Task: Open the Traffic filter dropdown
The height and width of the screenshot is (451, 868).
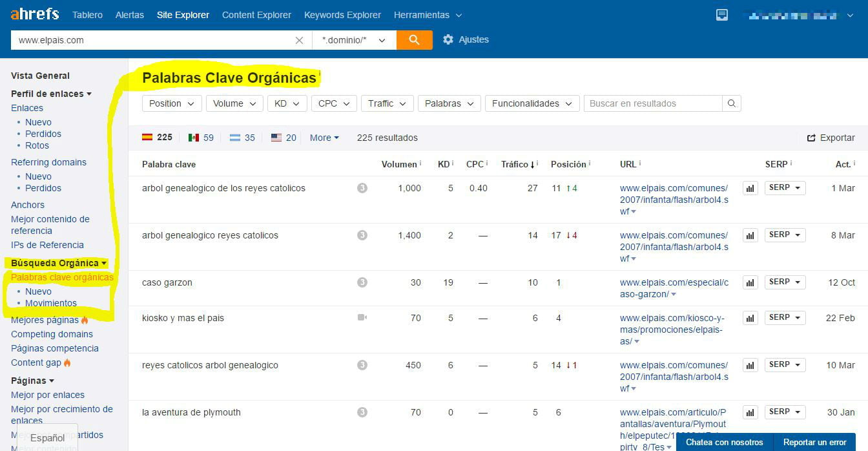Action: tap(387, 103)
